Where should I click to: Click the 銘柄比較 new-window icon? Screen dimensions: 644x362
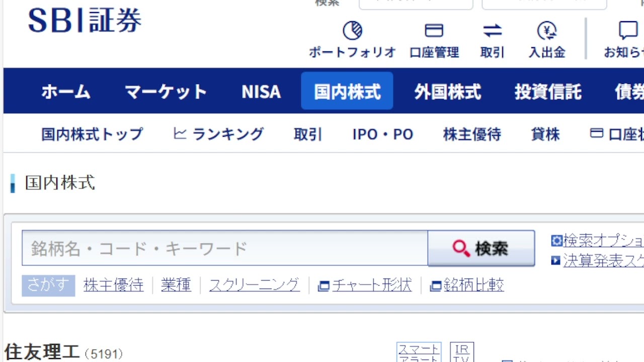[436, 286]
